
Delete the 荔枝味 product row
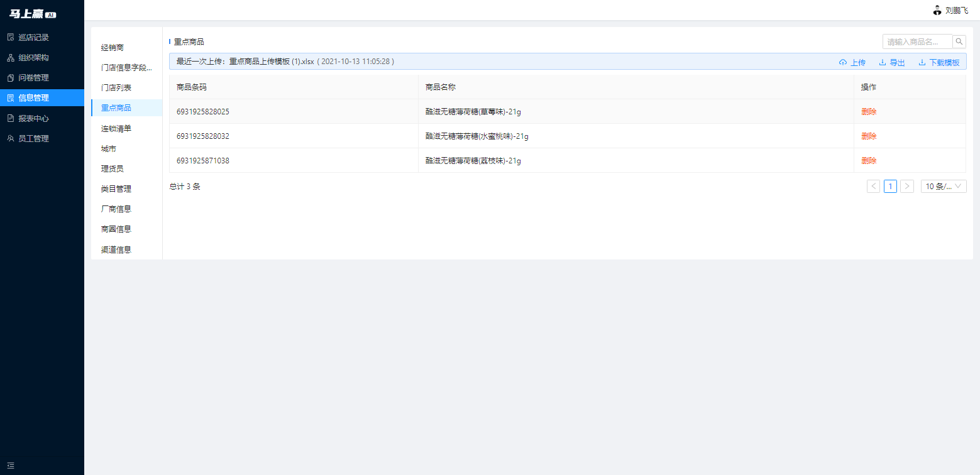[x=869, y=161]
